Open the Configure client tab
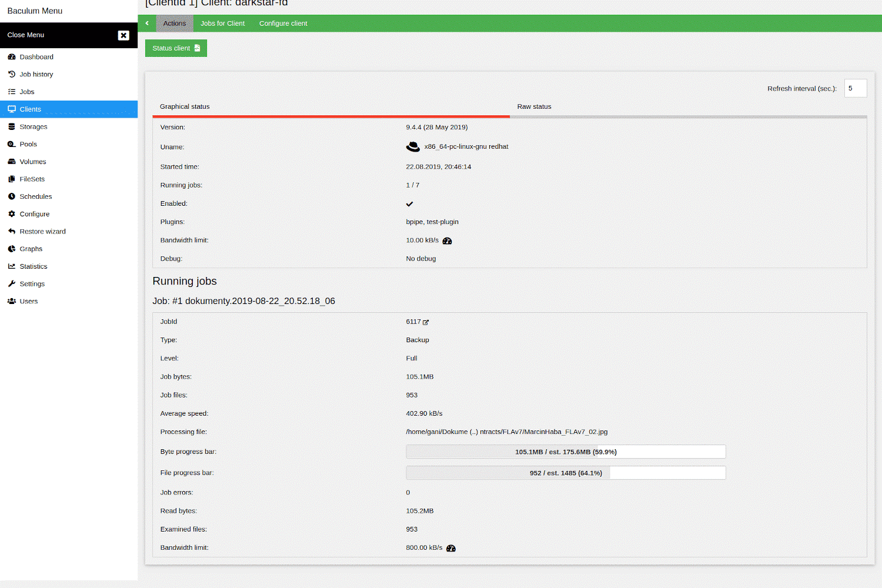This screenshot has width=882, height=588. coord(283,24)
